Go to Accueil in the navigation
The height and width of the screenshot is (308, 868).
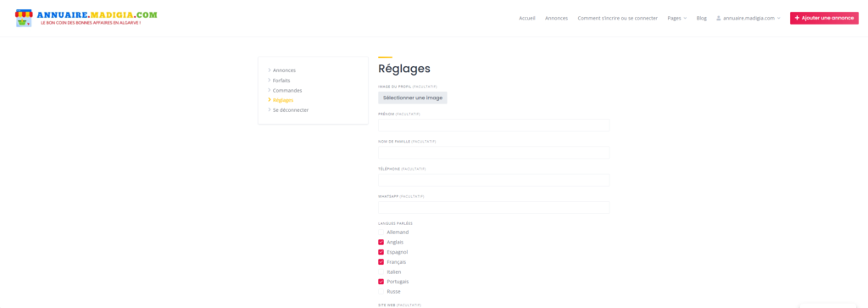point(527,19)
